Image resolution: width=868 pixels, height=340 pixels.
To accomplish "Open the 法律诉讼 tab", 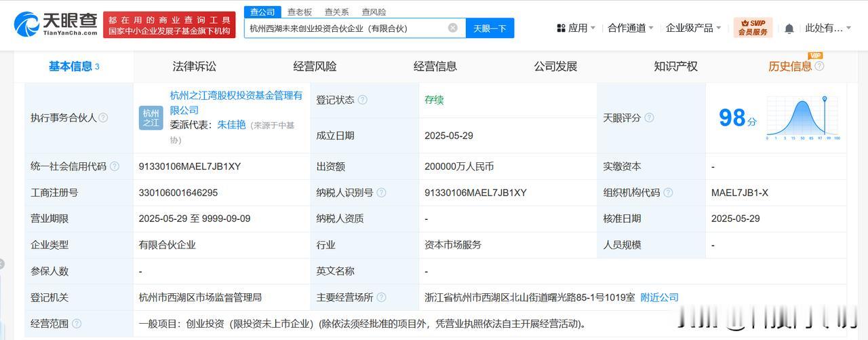I will (x=195, y=66).
